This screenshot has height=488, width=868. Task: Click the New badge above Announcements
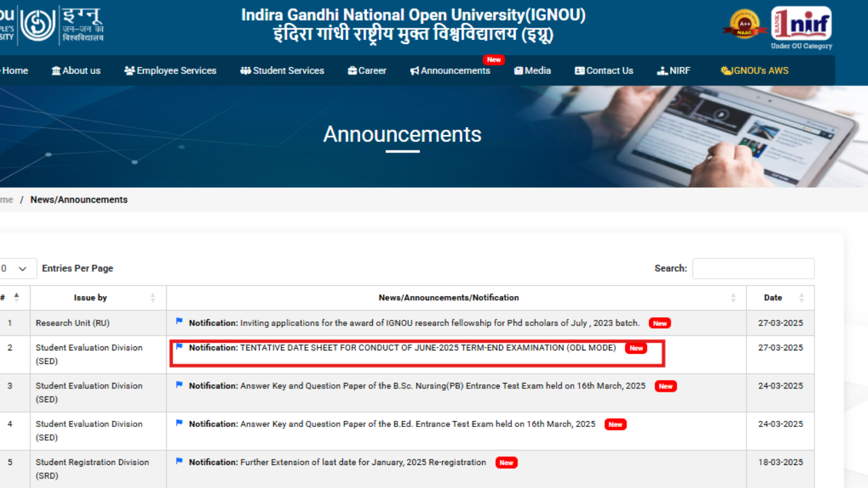[494, 60]
